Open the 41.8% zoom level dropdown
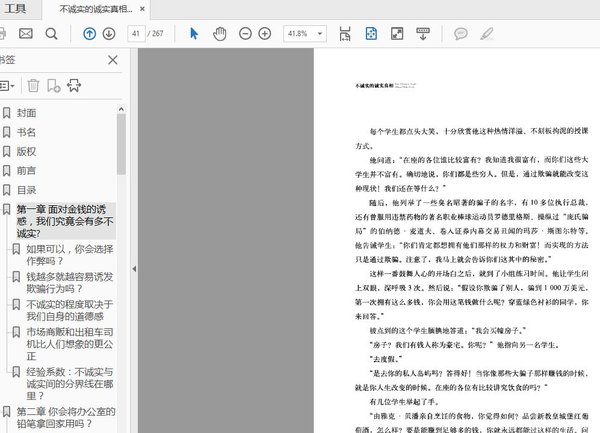 [x=305, y=34]
